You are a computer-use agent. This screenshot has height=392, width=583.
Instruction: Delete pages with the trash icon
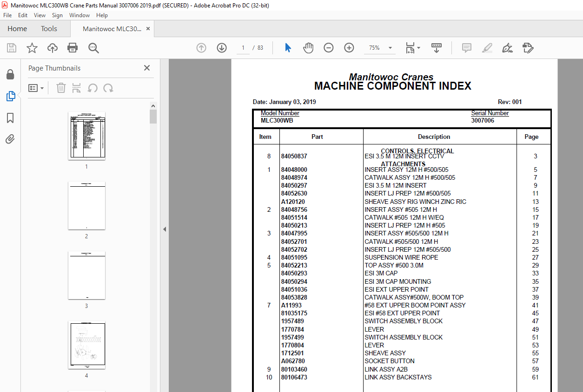61,88
